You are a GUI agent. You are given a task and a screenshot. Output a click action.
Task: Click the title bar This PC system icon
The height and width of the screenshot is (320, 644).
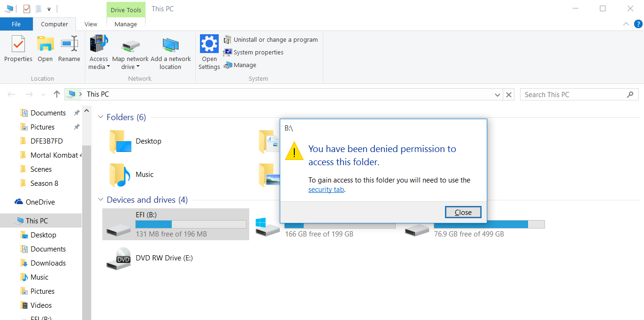tap(9, 8)
